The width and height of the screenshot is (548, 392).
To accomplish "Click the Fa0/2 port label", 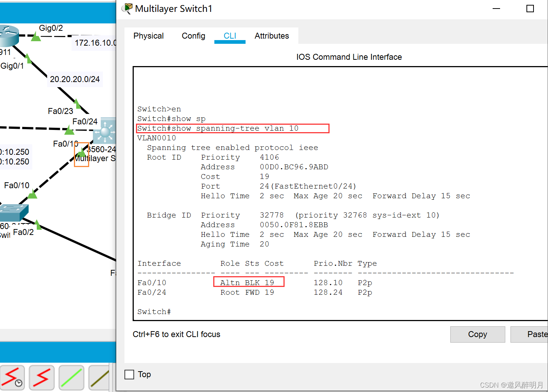I will 23,232.
